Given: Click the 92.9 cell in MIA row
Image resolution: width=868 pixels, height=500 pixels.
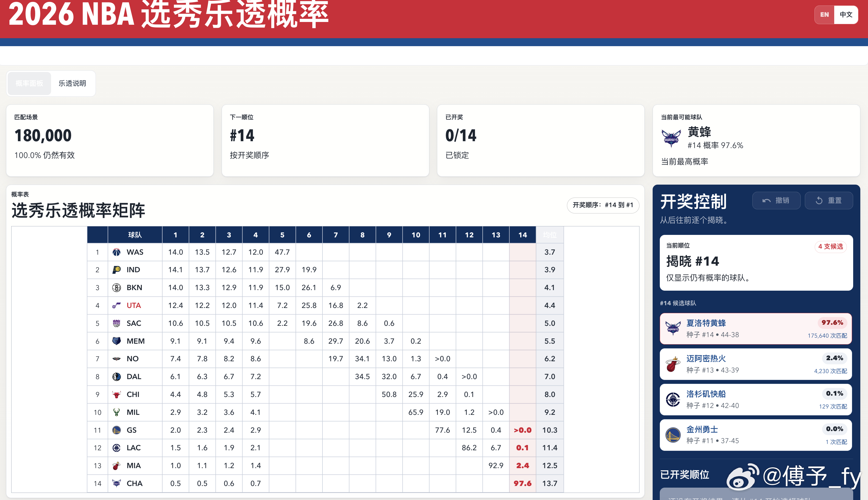Looking at the screenshot, I should coord(496,465).
